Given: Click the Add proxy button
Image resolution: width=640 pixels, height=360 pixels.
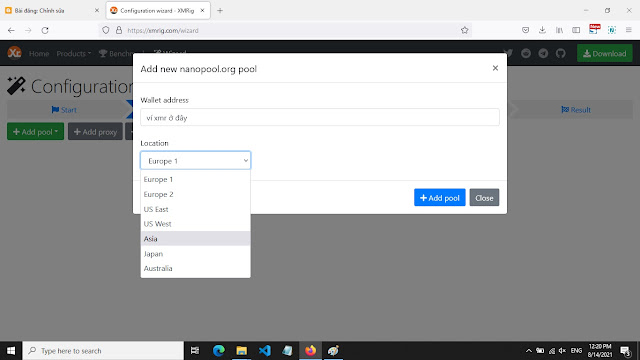Looking at the screenshot, I should click(x=95, y=132).
